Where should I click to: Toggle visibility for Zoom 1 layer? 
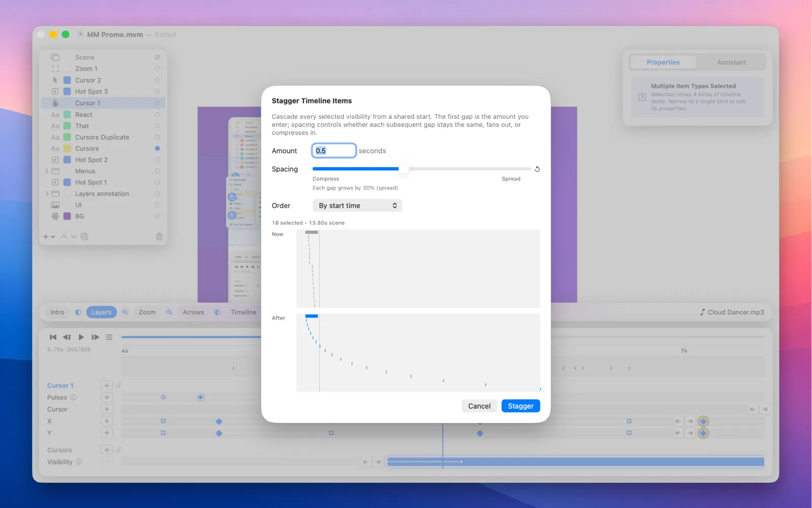(x=157, y=69)
